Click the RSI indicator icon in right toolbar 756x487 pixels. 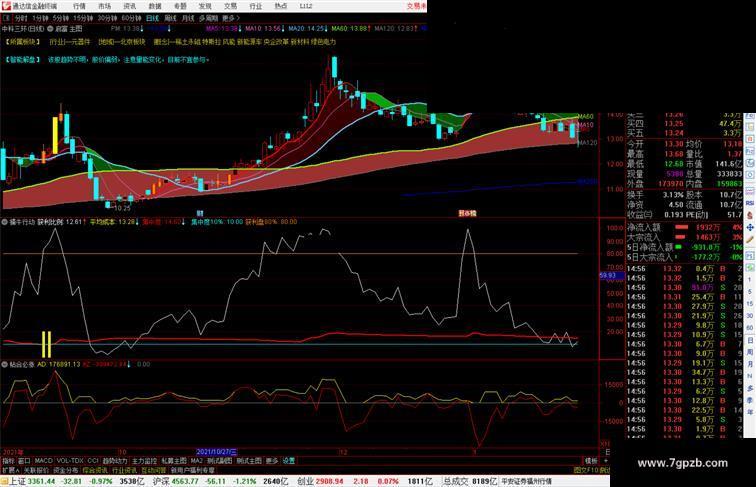click(x=750, y=203)
